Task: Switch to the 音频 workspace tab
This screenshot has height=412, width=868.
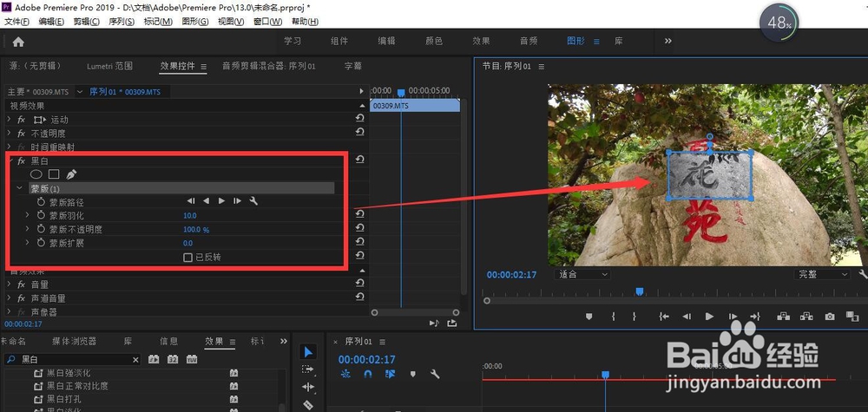Action: (529, 41)
